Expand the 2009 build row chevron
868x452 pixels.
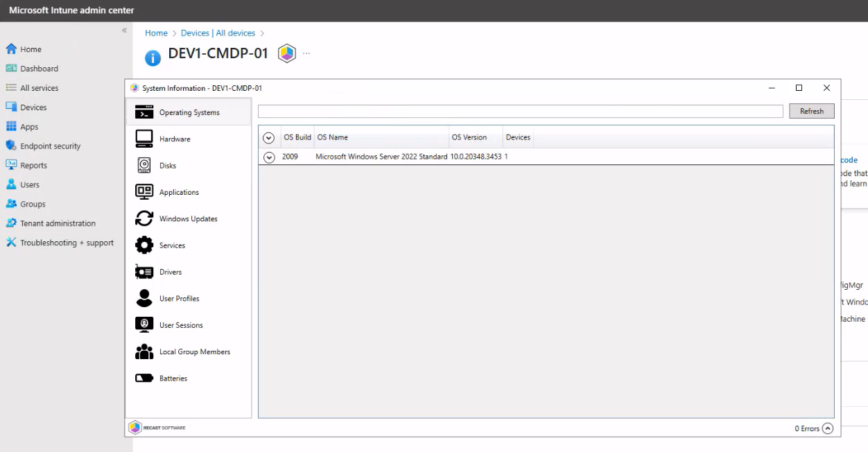pyautogui.click(x=269, y=157)
